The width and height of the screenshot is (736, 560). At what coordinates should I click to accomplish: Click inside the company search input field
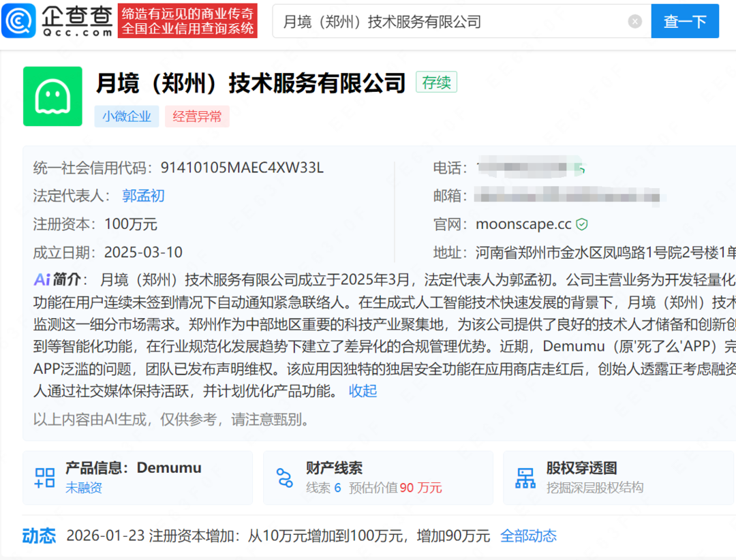point(450,22)
